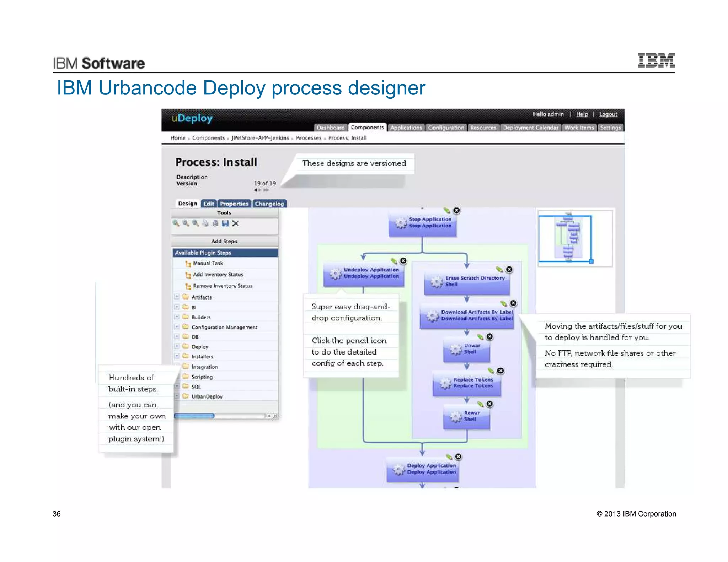Expand the UrbanDeploy plugin folder
728x562 pixels.
pos(177,396)
